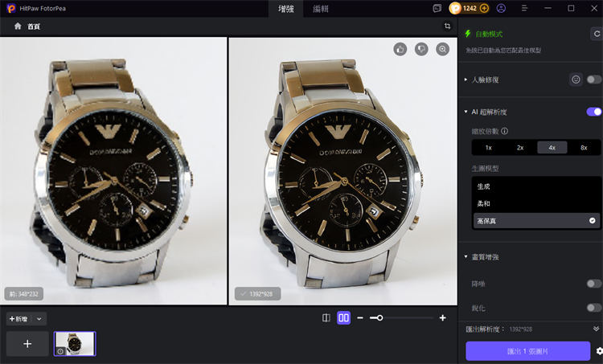Switch to the split slider compare view icon
Screen dimensions: 603x364
tap(326, 318)
